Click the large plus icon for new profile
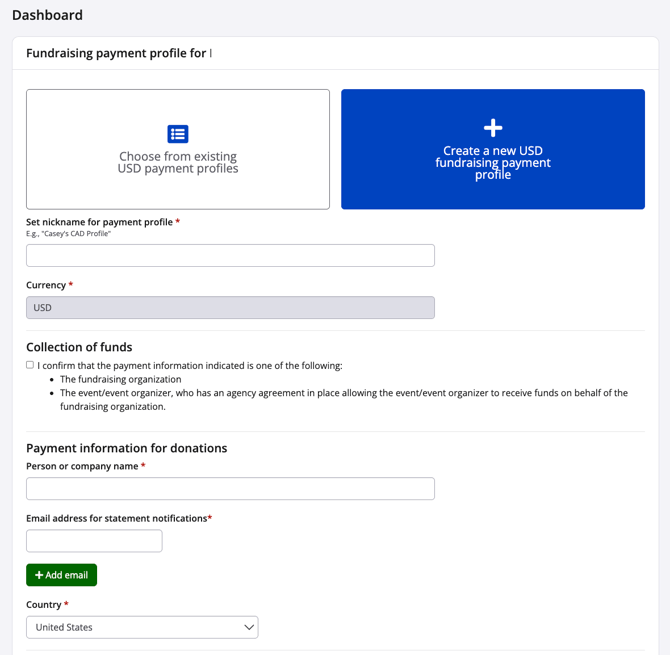The image size is (670, 655). click(493, 128)
